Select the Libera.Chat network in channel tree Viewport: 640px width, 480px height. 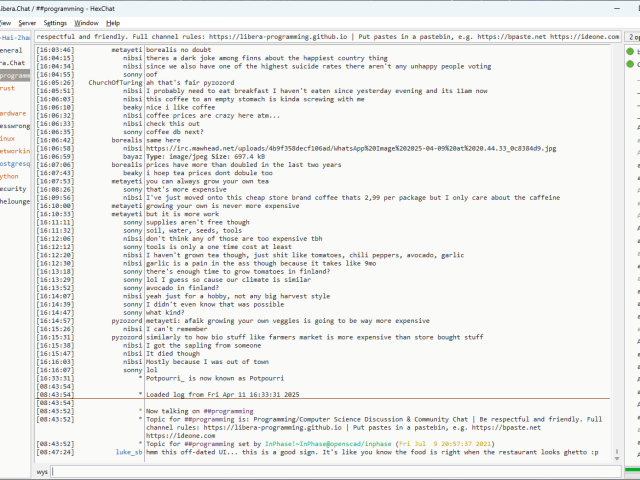point(13,62)
